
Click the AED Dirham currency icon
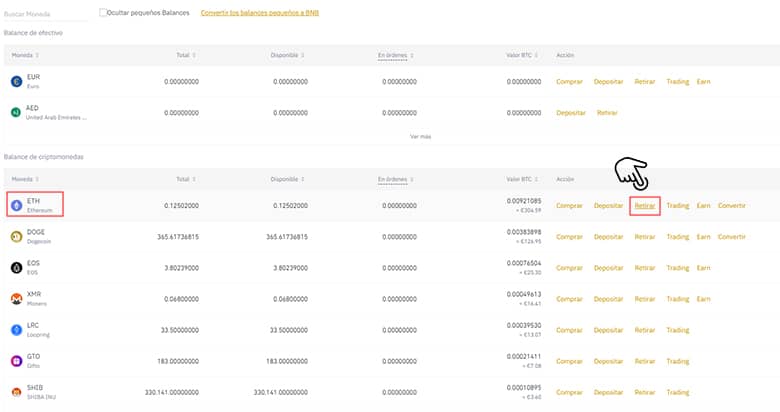(15, 112)
